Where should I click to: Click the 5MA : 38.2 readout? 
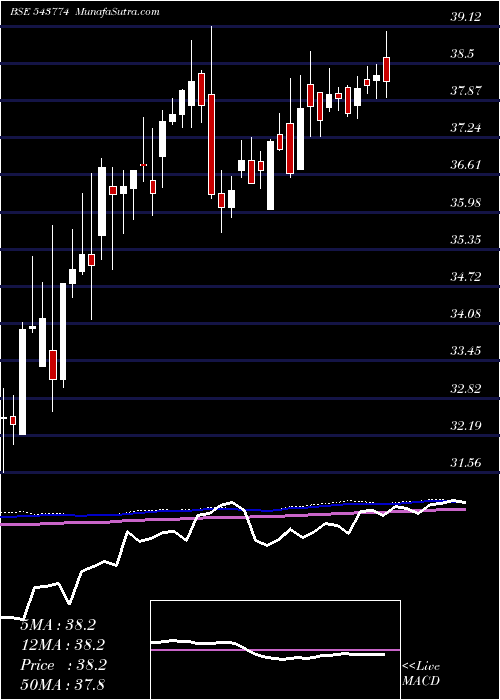(x=58, y=625)
